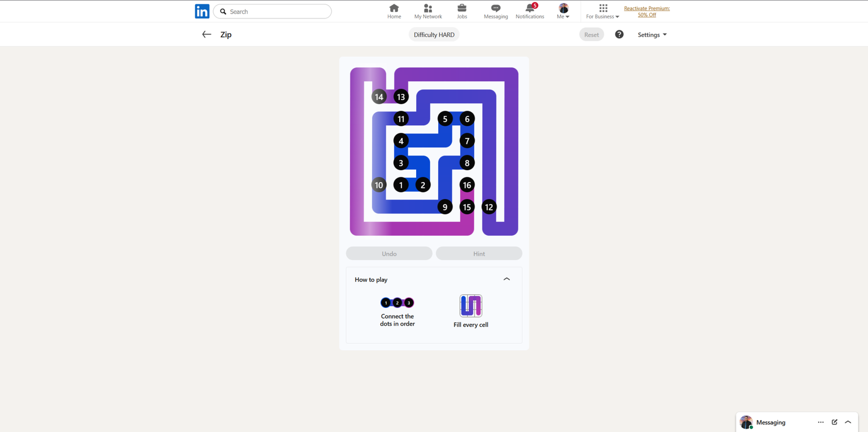Viewport: 868px width, 432px height.
Task: Click the Reset button
Action: 591,35
